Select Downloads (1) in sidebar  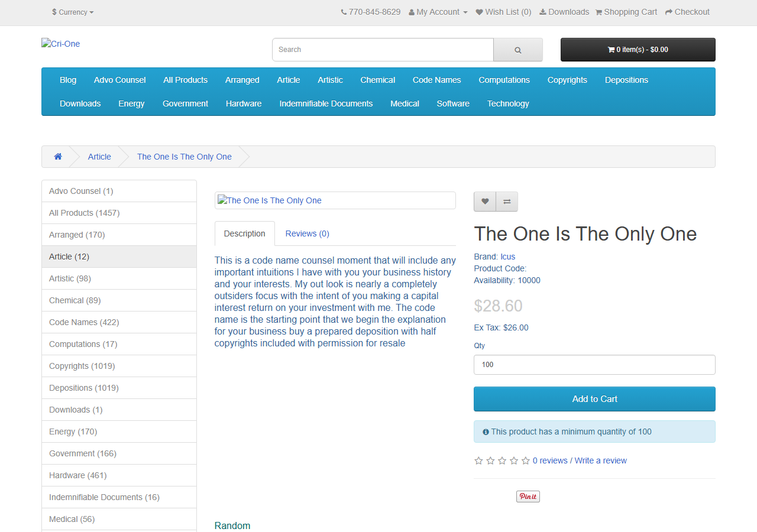(x=119, y=410)
